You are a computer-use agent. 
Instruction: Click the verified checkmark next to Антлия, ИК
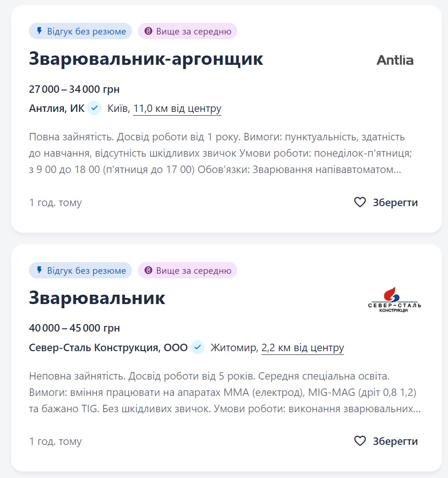pyautogui.click(x=94, y=108)
